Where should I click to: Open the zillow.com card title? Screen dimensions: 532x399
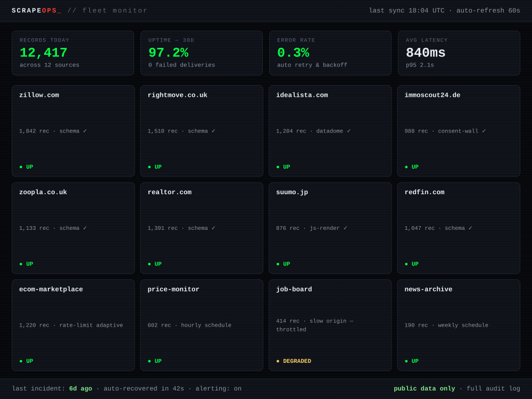pos(39,95)
